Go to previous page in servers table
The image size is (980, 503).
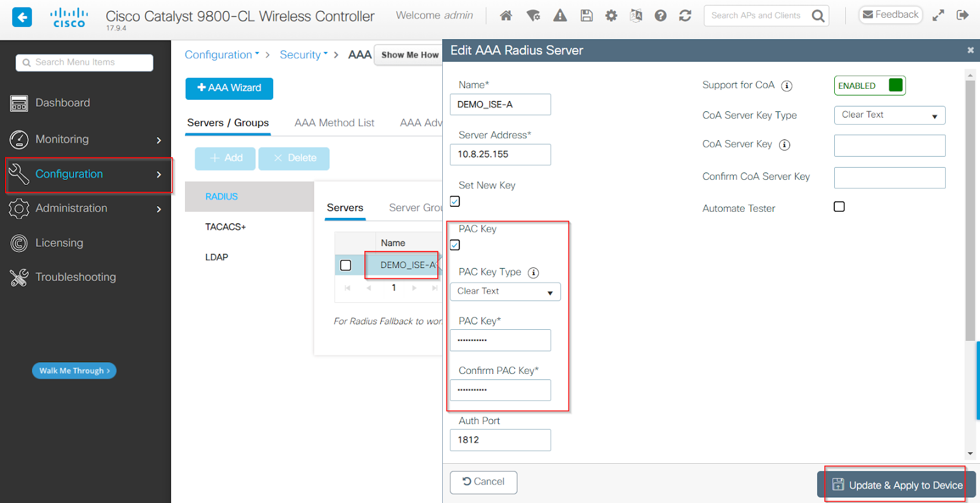point(369,288)
